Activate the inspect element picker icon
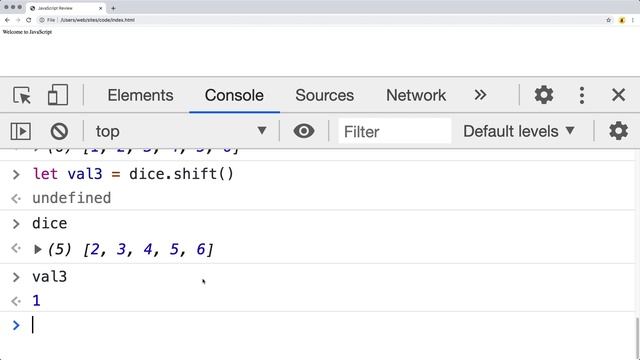Image resolution: width=640 pixels, height=360 pixels. point(22,95)
